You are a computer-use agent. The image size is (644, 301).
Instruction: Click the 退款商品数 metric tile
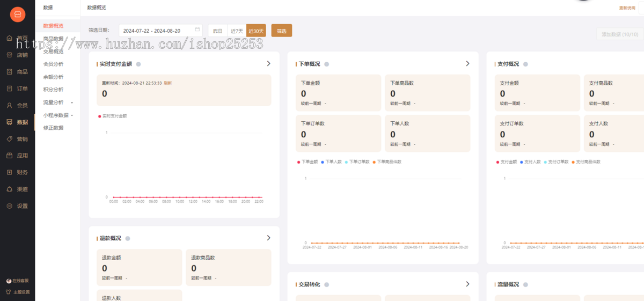point(229,267)
